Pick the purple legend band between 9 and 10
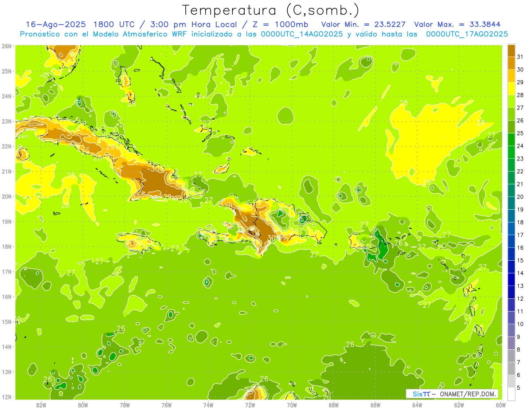 coord(511,330)
